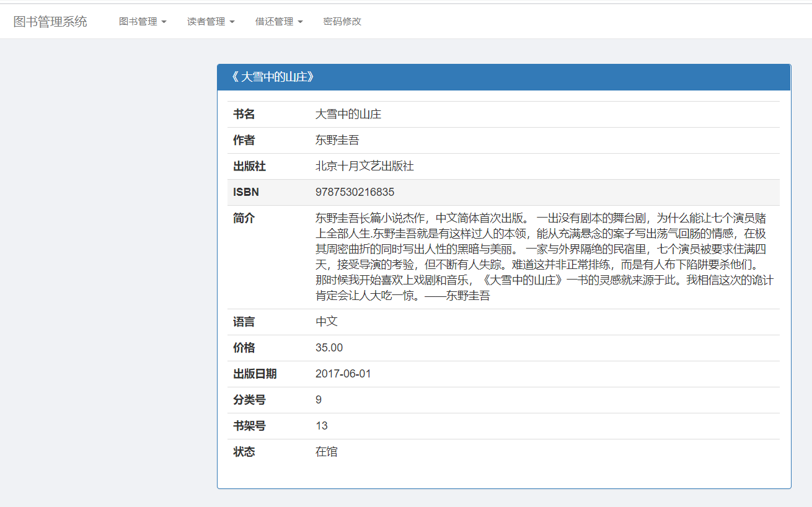
Task: Click the 作者 row label
Action: pos(244,140)
